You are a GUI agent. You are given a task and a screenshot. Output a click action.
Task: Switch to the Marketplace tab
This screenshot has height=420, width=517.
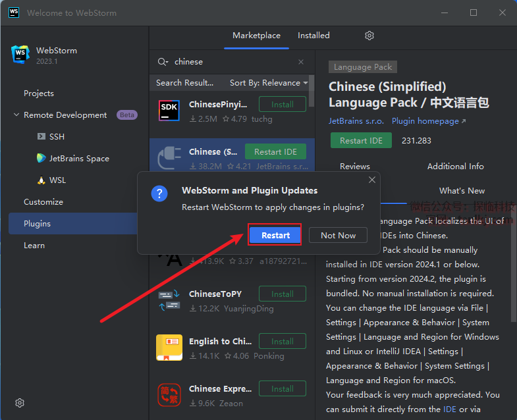point(256,36)
